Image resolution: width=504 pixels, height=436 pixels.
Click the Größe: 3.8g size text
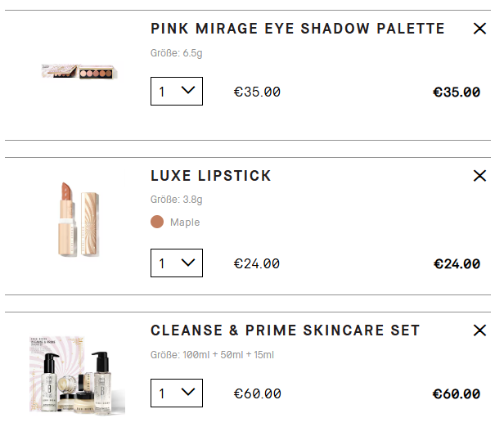click(176, 200)
